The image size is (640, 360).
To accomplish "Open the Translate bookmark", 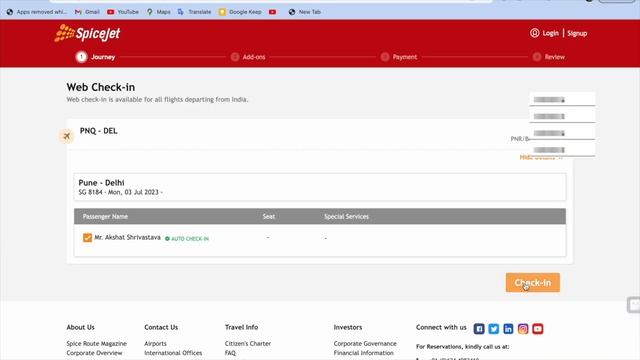I will tap(194, 12).
